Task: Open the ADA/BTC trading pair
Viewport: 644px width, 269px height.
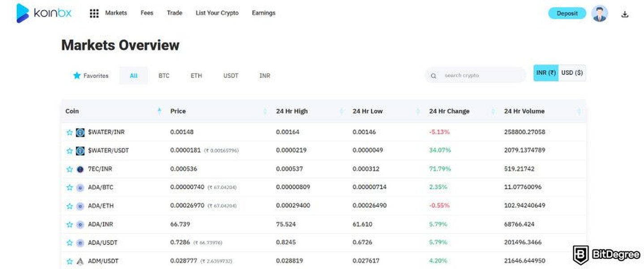Action: coord(100,187)
